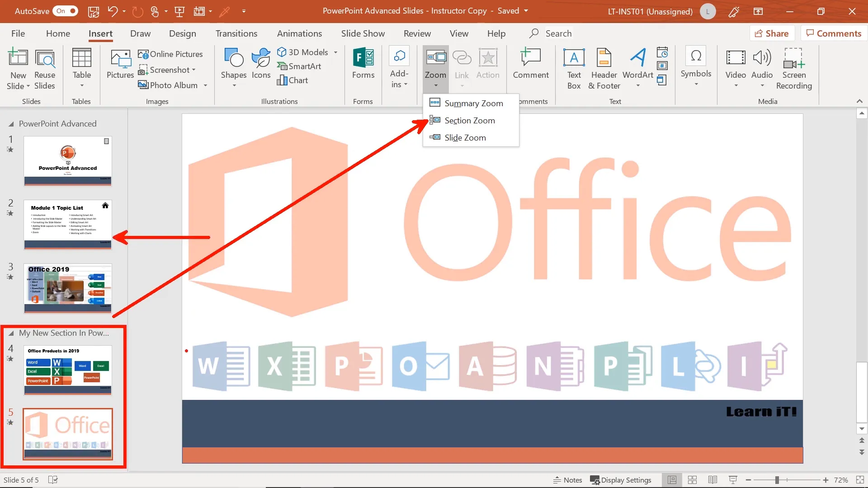The height and width of the screenshot is (488, 868).
Task: Open Display Settings
Action: (x=621, y=480)
